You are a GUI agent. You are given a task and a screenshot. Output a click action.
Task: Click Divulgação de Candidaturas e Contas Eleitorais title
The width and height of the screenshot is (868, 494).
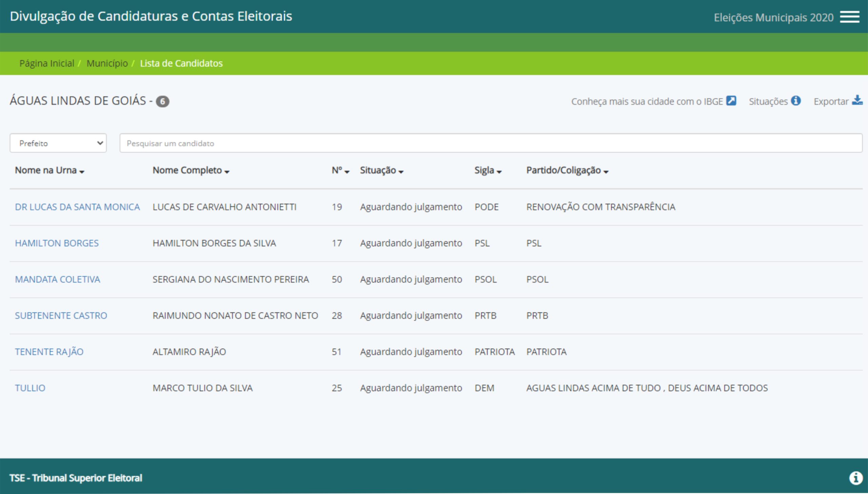[151, 16]
